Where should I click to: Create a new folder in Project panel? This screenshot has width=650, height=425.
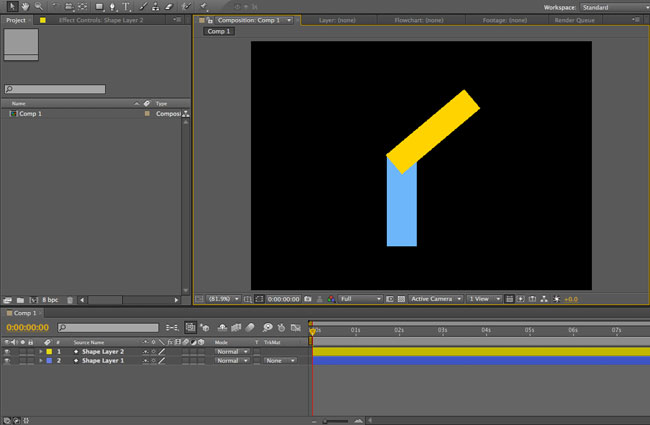point(20,300)
